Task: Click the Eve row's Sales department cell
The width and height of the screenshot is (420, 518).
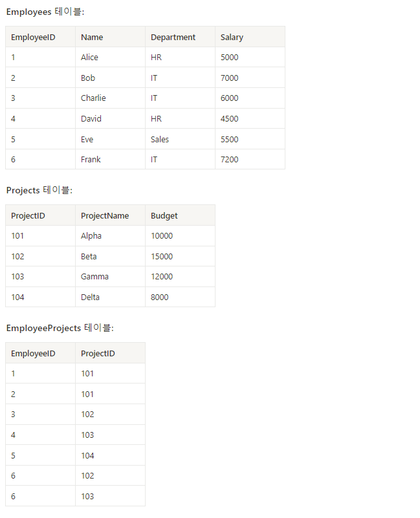Action: coord(180,139)
